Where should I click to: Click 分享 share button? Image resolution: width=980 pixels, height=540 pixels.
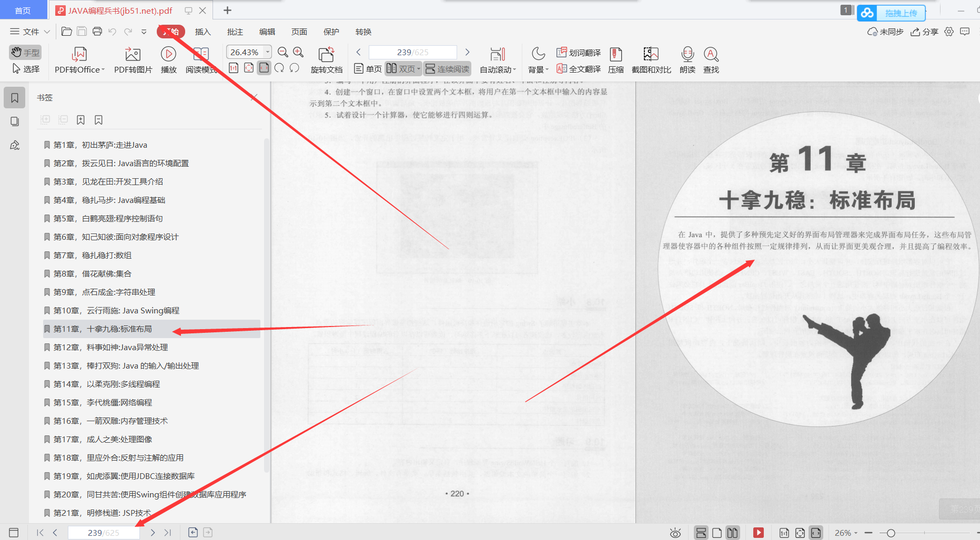coord(925,32)
